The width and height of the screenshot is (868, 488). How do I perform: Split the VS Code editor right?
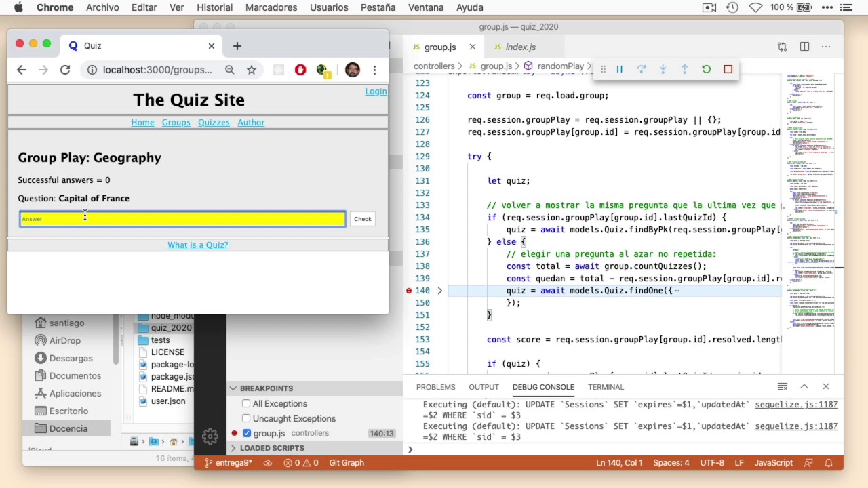pos(804,47)
